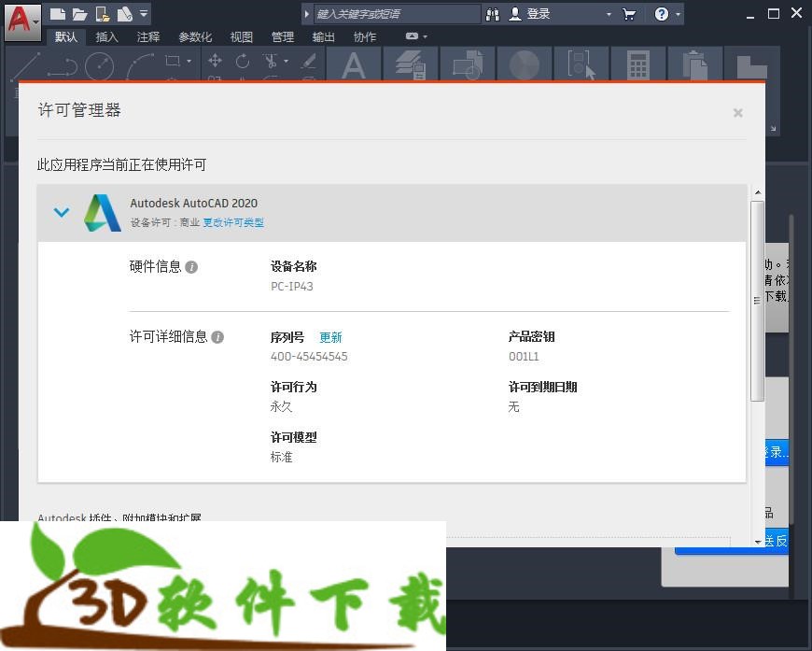The width and height of the screenshot is (812, 651).
Task: Switch to the 管理 ribbon tab
Action: pos(282,36)
